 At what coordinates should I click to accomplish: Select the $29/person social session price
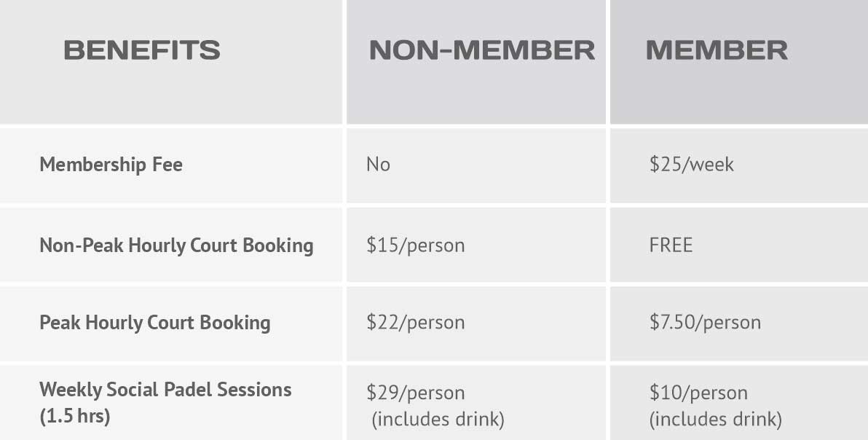(x=415, y=393)
